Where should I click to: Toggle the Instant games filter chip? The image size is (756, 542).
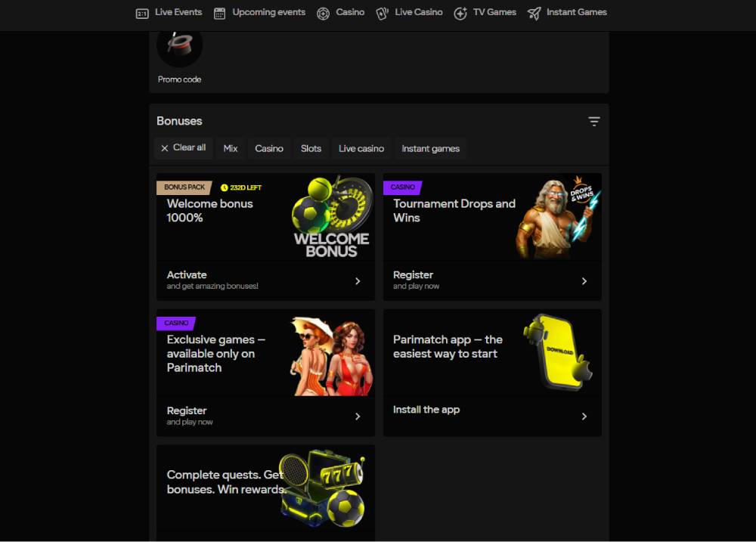coord(430,149)
